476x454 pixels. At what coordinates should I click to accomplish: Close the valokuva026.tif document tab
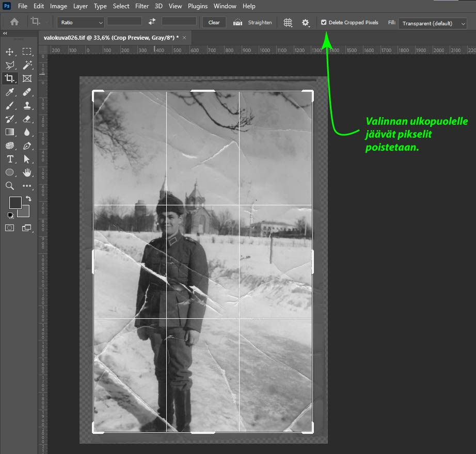coord(184,38)
